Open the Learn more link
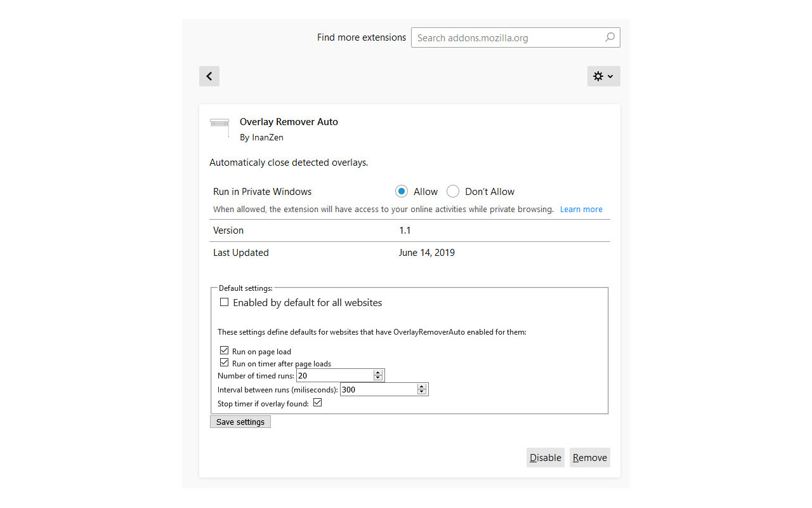 pyautogui.click(x=581, y=209)
